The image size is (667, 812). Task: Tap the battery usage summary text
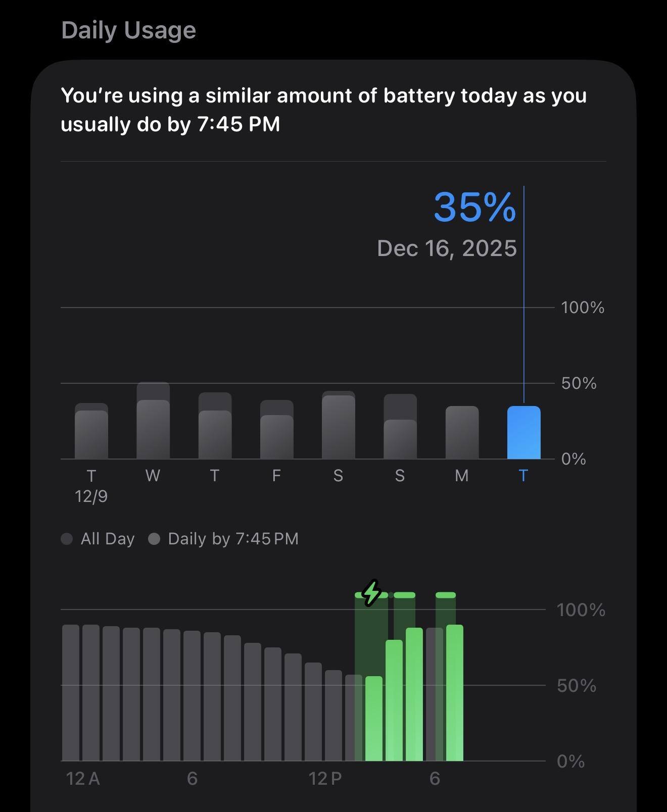coord(323,110)
